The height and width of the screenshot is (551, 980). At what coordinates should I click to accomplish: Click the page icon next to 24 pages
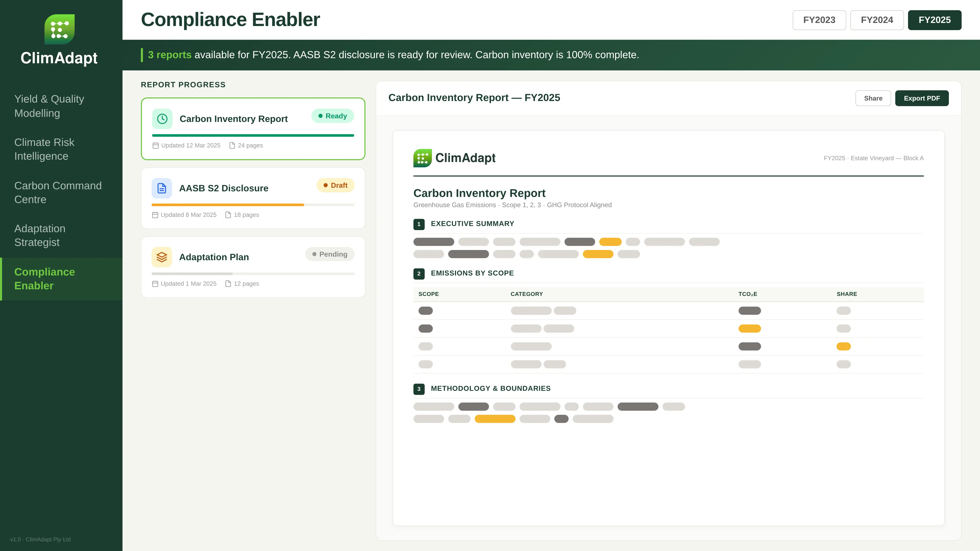tap(232, 145)
